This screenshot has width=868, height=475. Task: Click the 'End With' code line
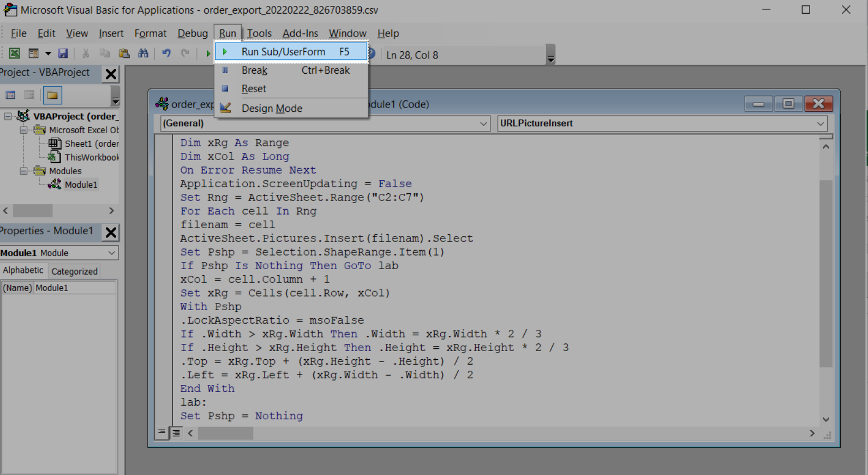(207, 388)
